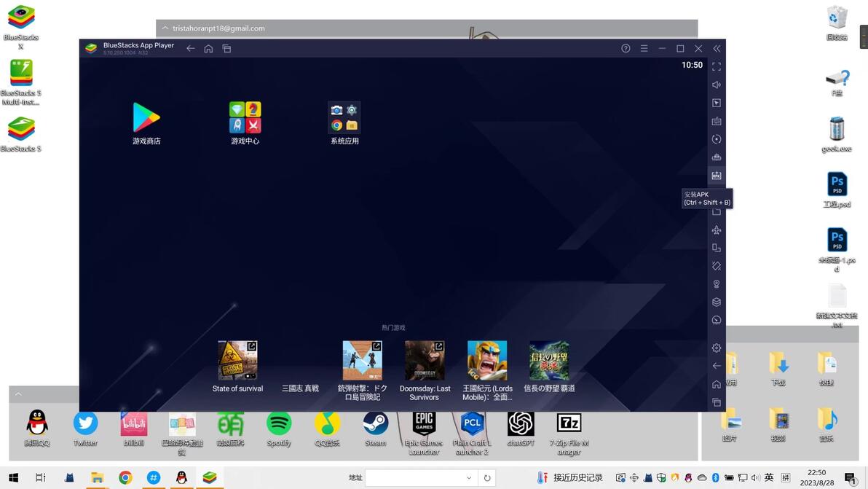The width and height of the screenshot is (868, 489).
Task: Select the geek.exe desktop icon
Action: [837, 134]
